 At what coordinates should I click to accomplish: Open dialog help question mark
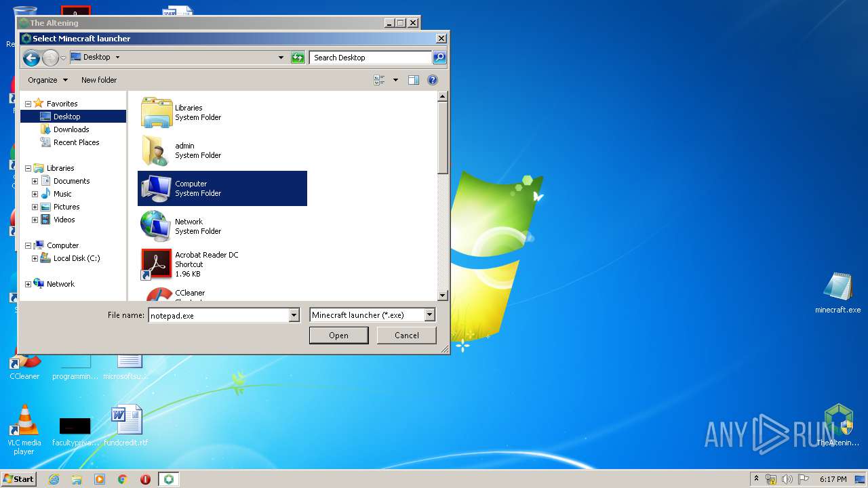coord(433,80)
